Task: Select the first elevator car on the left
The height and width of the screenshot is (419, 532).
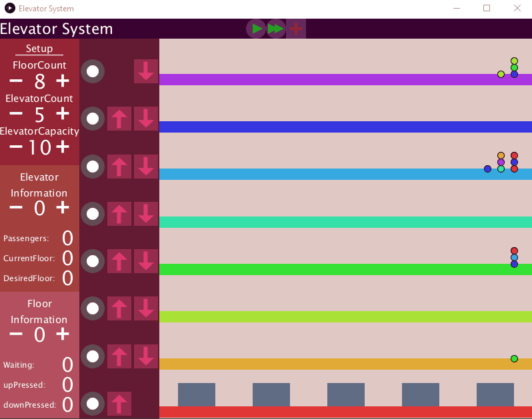Action: [x=197, y=394]
